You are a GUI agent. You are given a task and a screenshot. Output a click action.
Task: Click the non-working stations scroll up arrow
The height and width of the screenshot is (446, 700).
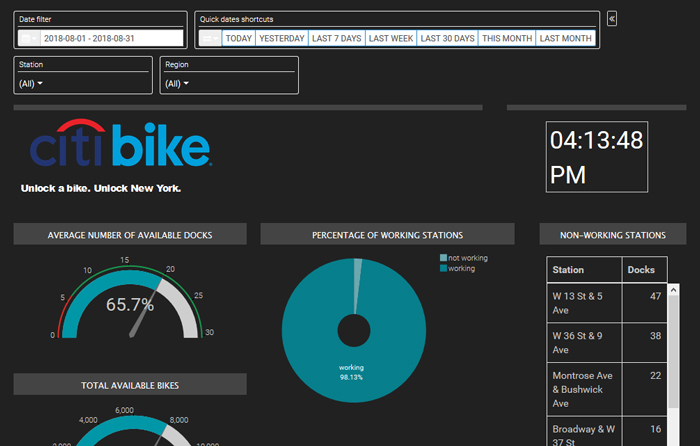point(673,290)
